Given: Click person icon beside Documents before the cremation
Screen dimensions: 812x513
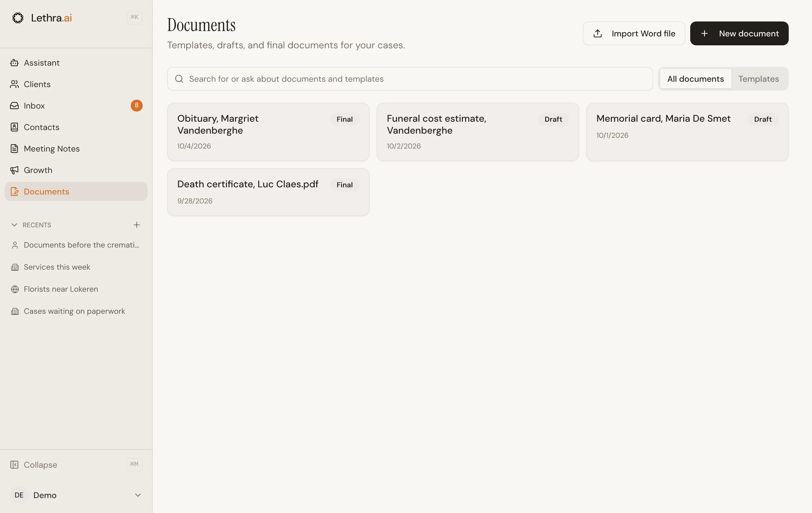Looking at the screenshot, I should click(x=15, y=245).
